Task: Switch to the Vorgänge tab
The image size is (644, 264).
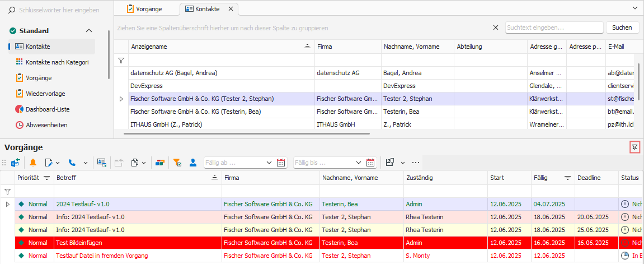Action: pos(145,9)
